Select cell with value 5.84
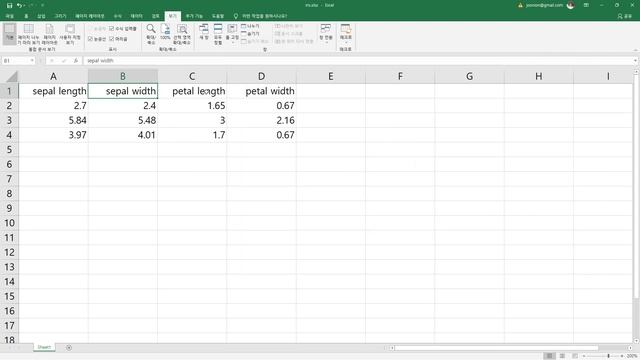 point(53,120)
